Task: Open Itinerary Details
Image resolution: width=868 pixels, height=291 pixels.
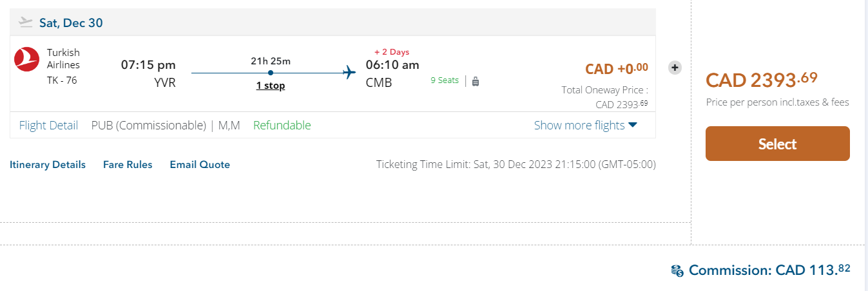Action: 48,165
